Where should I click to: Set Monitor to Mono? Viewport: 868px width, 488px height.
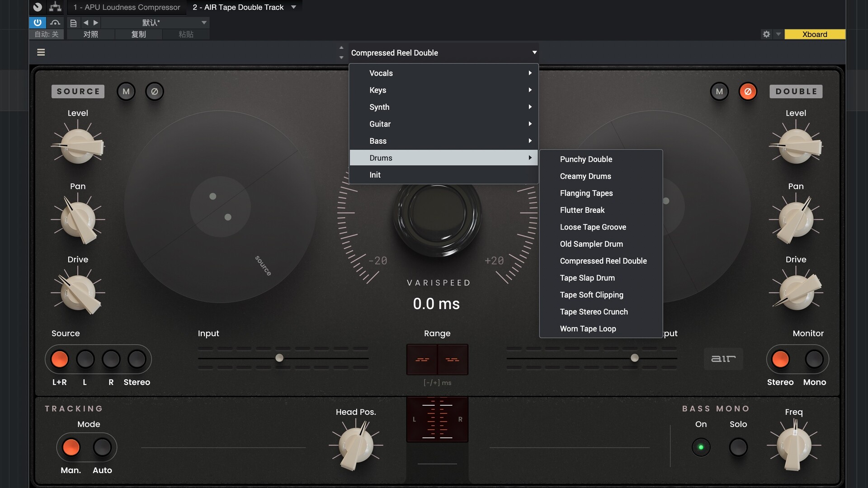click(814, 360)
